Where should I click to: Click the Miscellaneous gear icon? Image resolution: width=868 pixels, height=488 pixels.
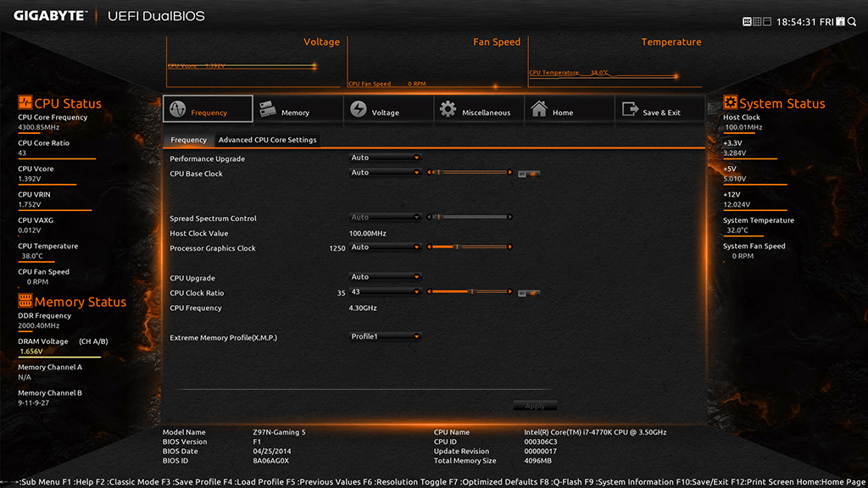coord(448,109)
